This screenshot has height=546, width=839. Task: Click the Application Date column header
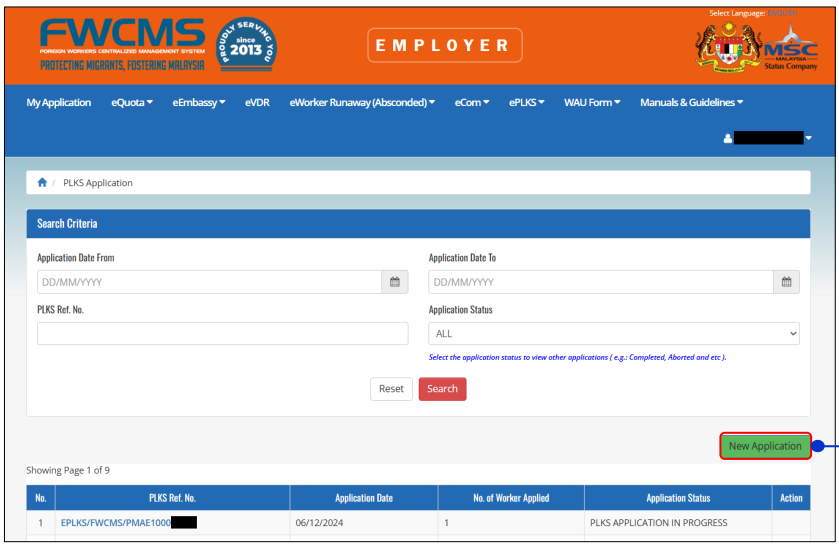click(x=364, y=498)
